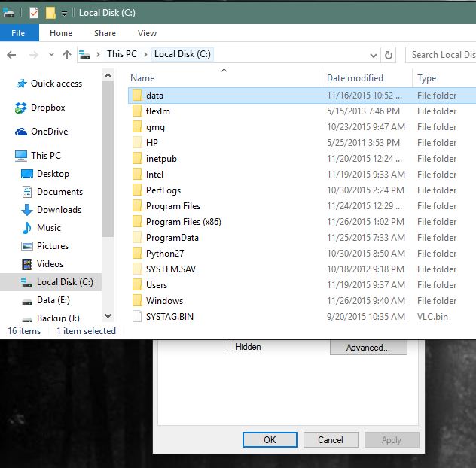Click the navigation pane scrollbar thumb

pos(108,159)
